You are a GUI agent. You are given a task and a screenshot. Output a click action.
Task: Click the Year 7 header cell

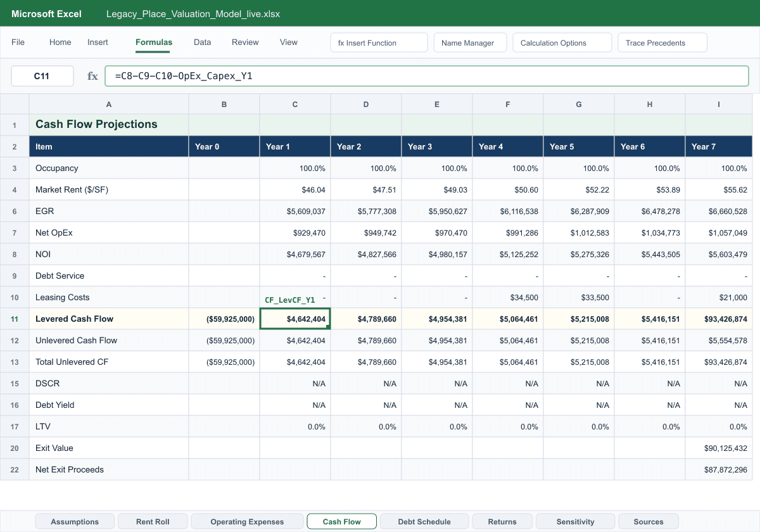[x=718, y=146]
